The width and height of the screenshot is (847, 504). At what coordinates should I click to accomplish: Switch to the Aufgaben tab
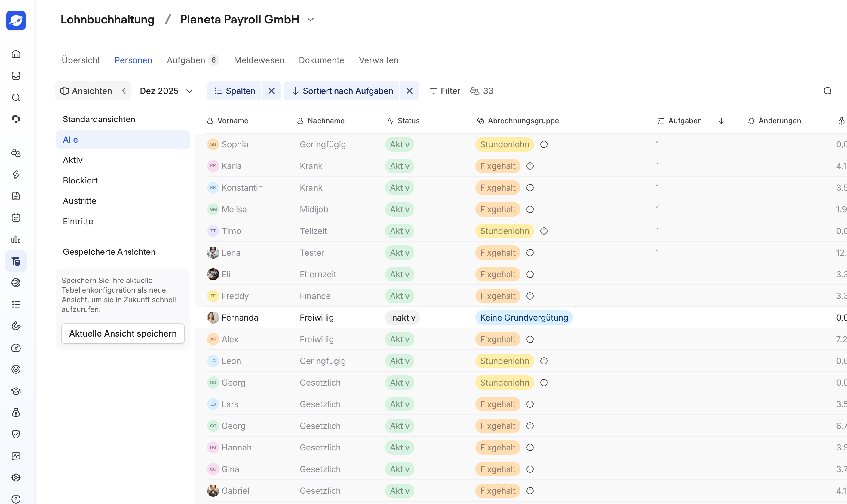point(193,60)
